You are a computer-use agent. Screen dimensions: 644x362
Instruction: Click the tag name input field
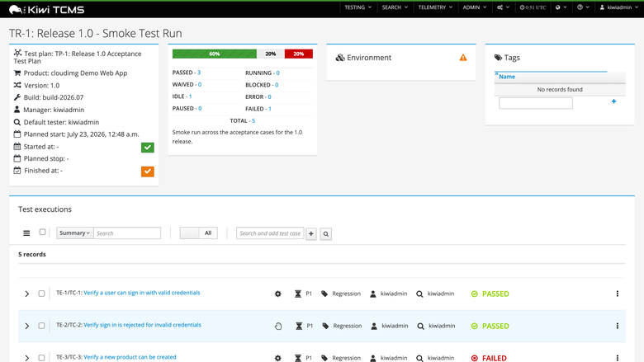(536, 103)
